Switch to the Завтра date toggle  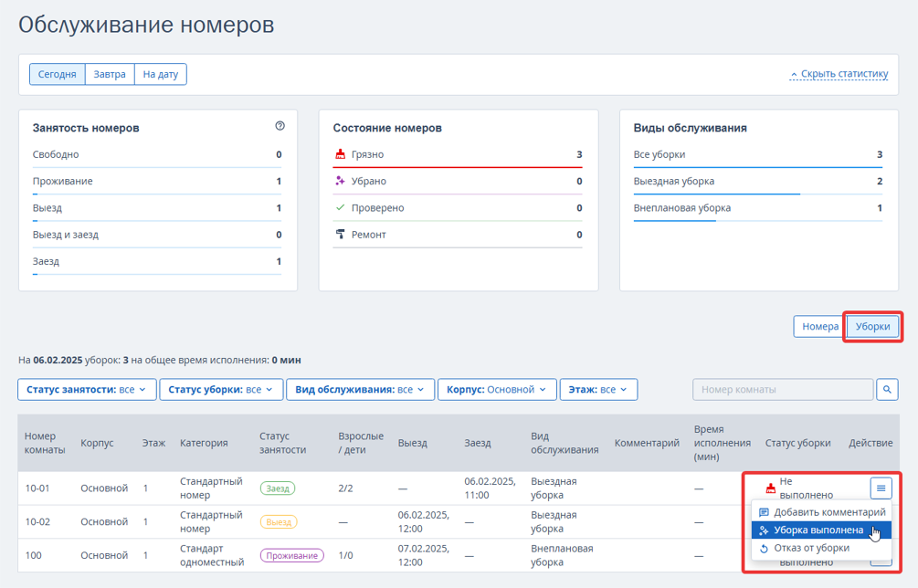click(x=110, y=74)
